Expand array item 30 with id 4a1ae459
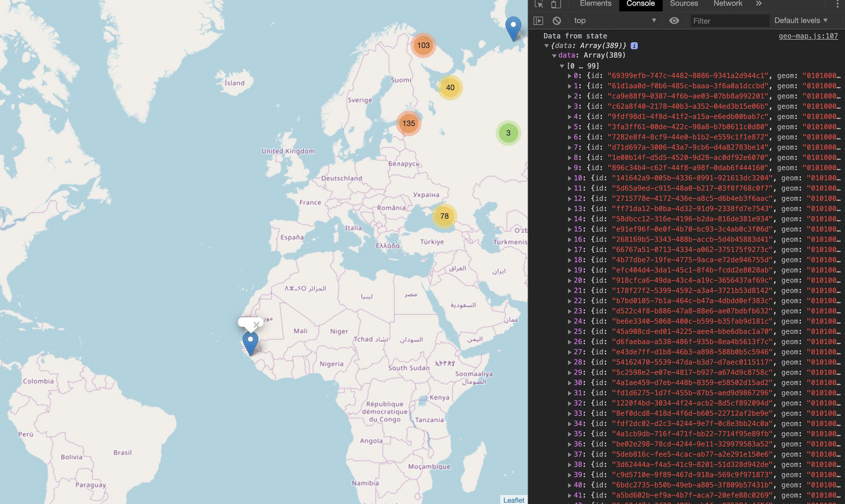845x504 pixels. coord(570,383)
